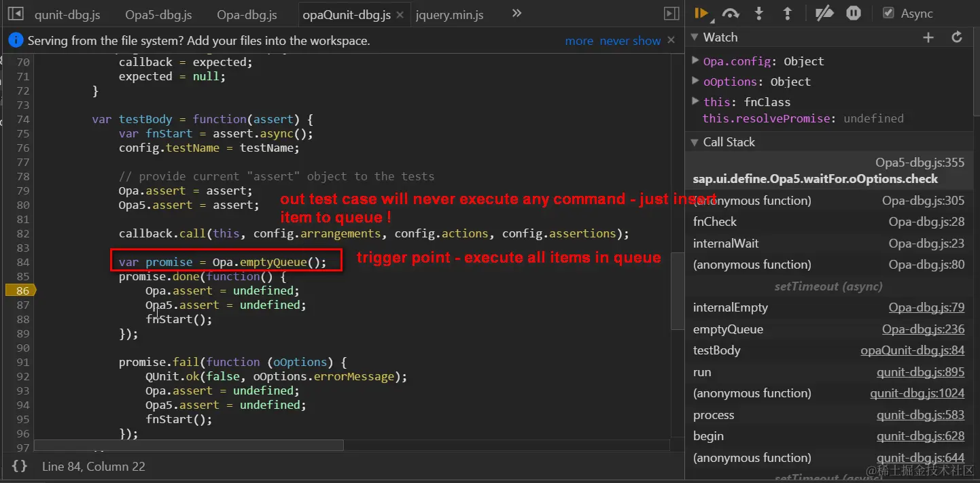The width and height of the screenshot is (980, 483).
Task: Open the jquery.min.js tab
Action: (x=449, y=14)
